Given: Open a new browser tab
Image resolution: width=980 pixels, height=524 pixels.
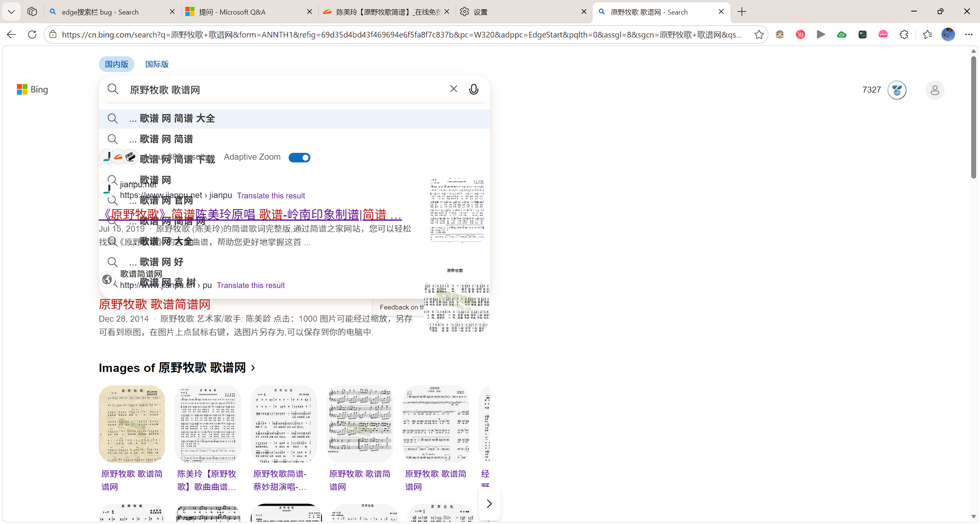Looking at the screenshot, I should [x=742, y=12].
